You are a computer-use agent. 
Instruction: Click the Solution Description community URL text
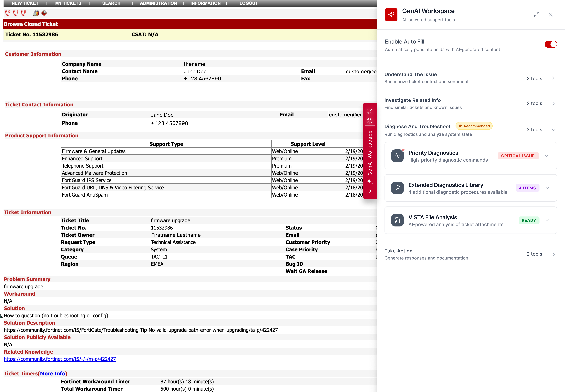(x=141, y=330)
